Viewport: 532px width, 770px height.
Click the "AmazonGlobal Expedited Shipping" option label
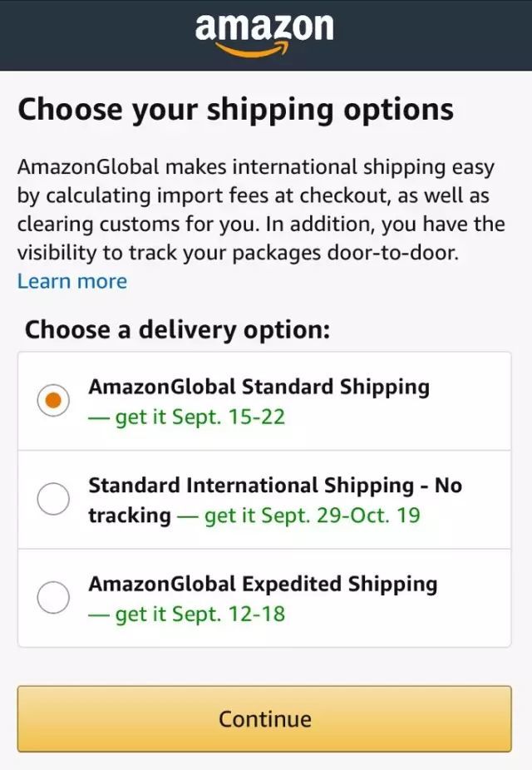263,585
